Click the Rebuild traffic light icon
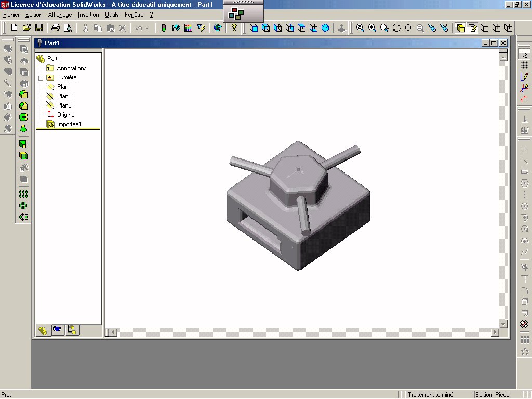 [x=164, y=28]
